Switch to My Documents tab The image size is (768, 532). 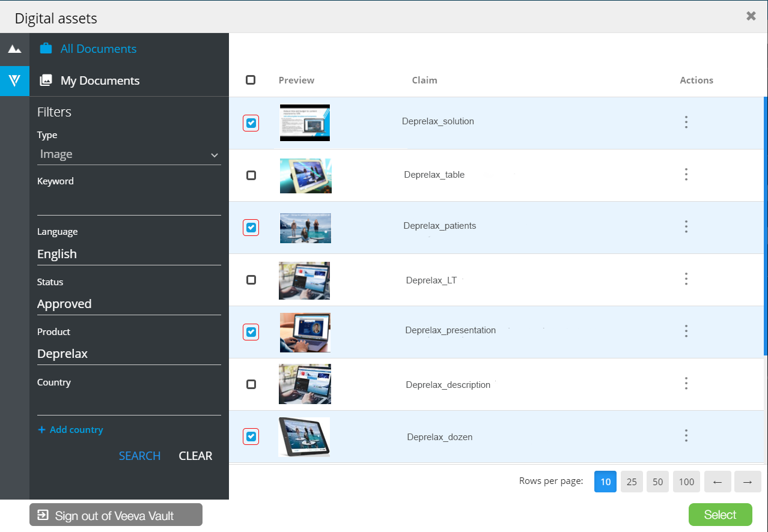pyautogui.click(x=100, y=81)
